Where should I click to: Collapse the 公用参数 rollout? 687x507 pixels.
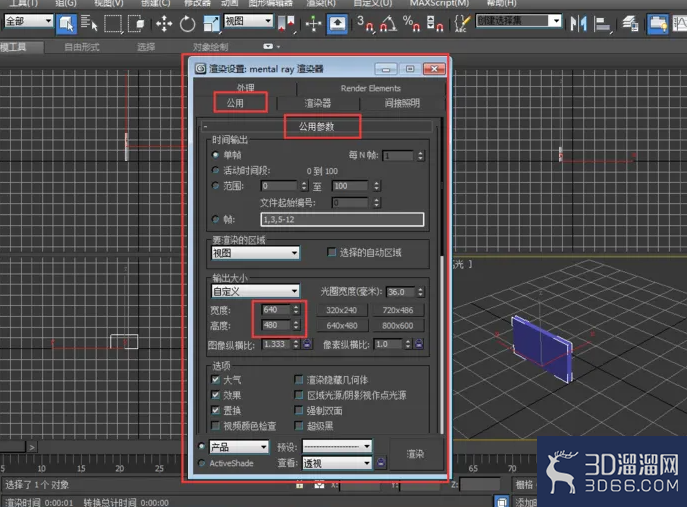click(316, 127)
